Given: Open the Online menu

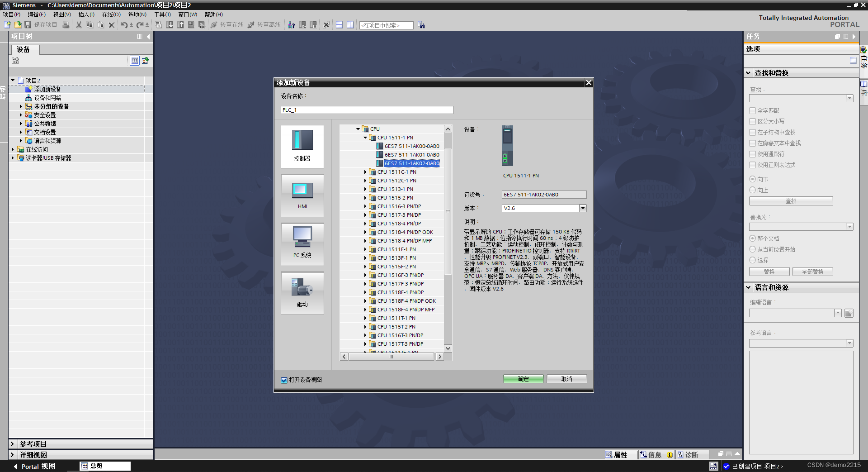Looking at the screenshot, I should coord(111,14).
